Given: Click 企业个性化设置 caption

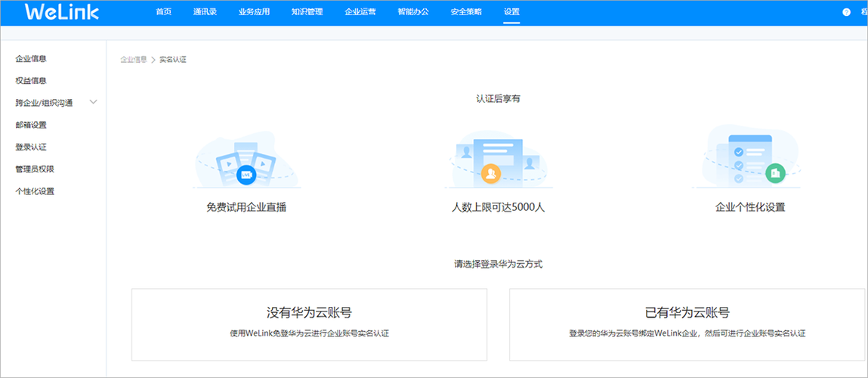Looking at the screenshot, I should point(750,208).
